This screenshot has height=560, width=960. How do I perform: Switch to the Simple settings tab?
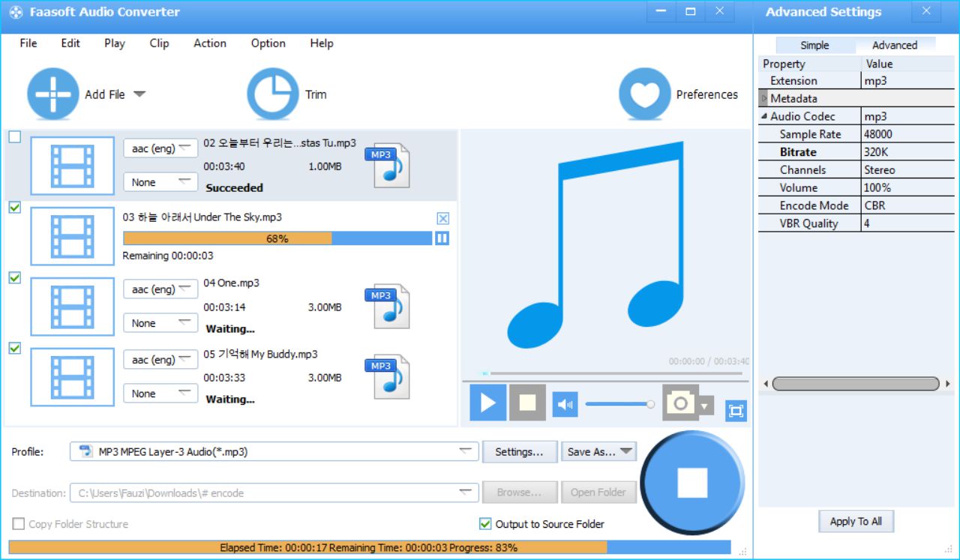pos(814,45)
